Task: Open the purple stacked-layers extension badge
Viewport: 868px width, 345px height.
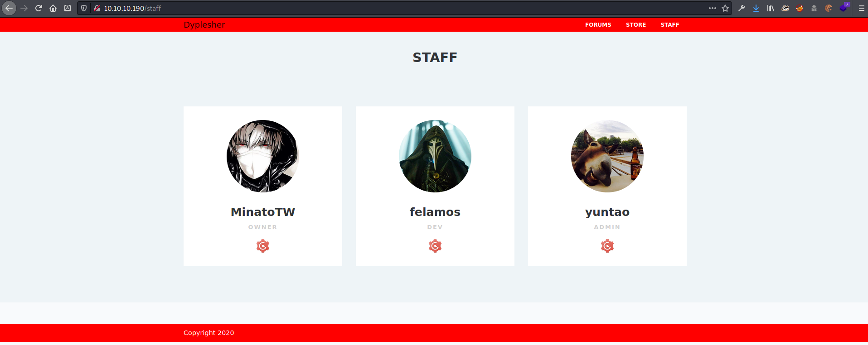Action: [844, 7]
